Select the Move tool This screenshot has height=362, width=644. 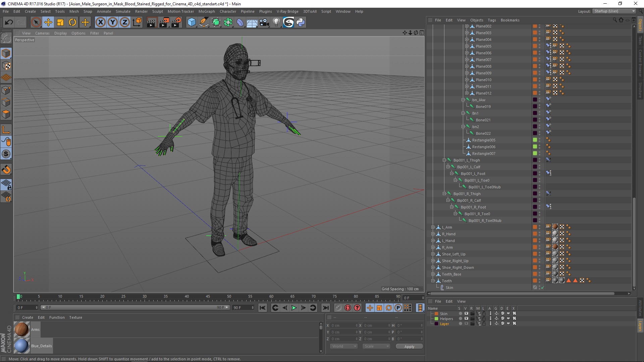[x=48, y=22]
